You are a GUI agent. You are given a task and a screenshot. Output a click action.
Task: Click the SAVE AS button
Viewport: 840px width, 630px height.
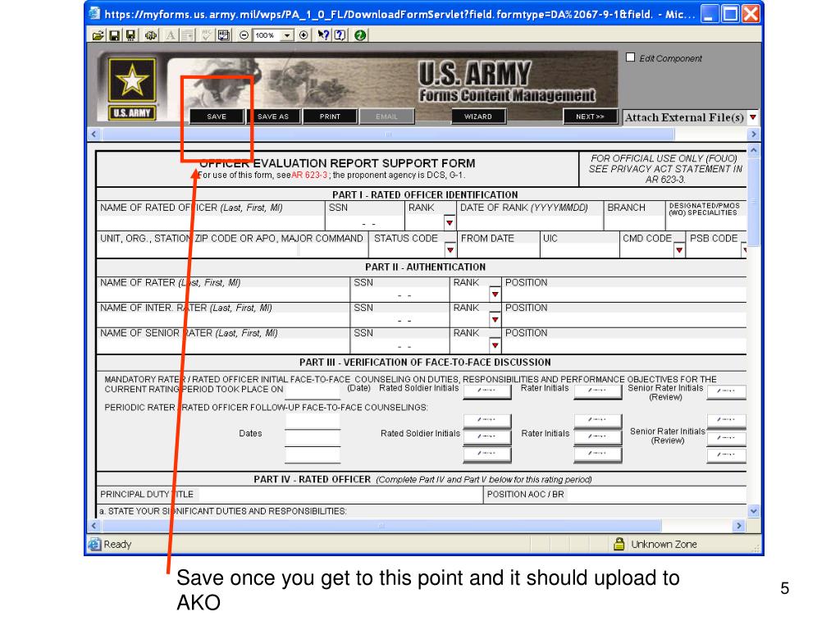point(272,116)
